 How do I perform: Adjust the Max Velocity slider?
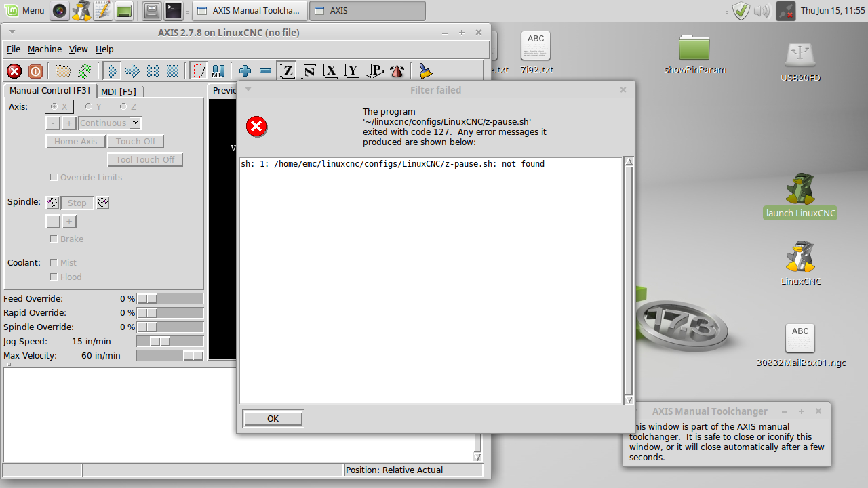coord(170,355)
